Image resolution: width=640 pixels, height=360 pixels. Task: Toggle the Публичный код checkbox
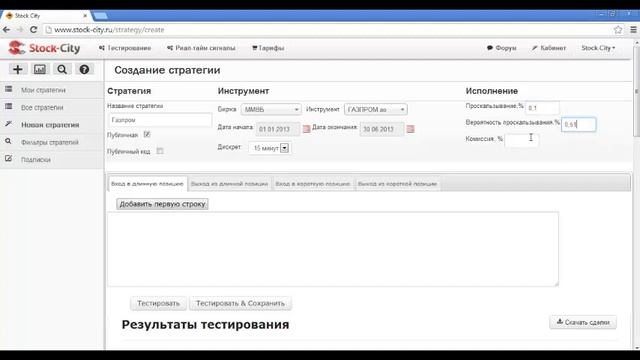(160, 151)
